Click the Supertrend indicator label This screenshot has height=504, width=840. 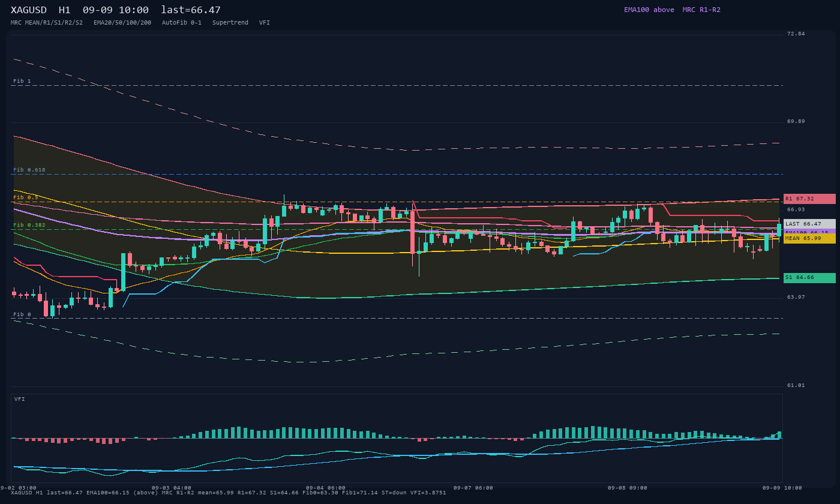tap(230, 23)
